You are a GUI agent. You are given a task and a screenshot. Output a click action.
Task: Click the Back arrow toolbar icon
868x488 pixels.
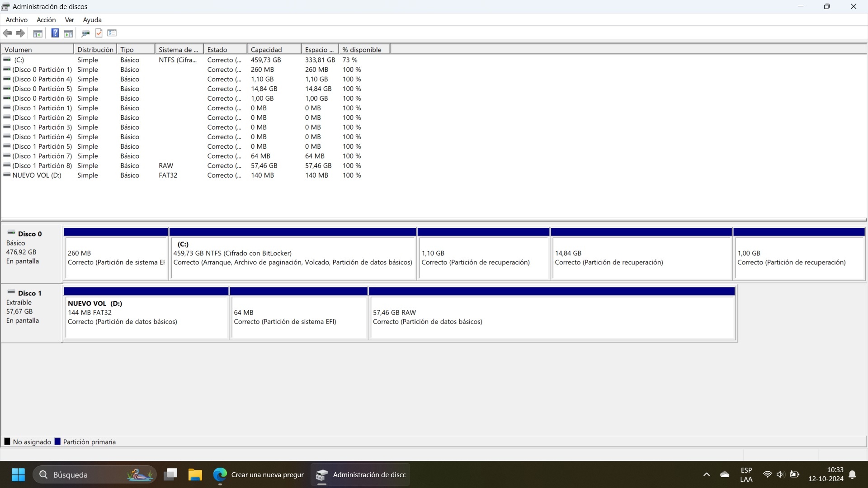coord(7,33)
